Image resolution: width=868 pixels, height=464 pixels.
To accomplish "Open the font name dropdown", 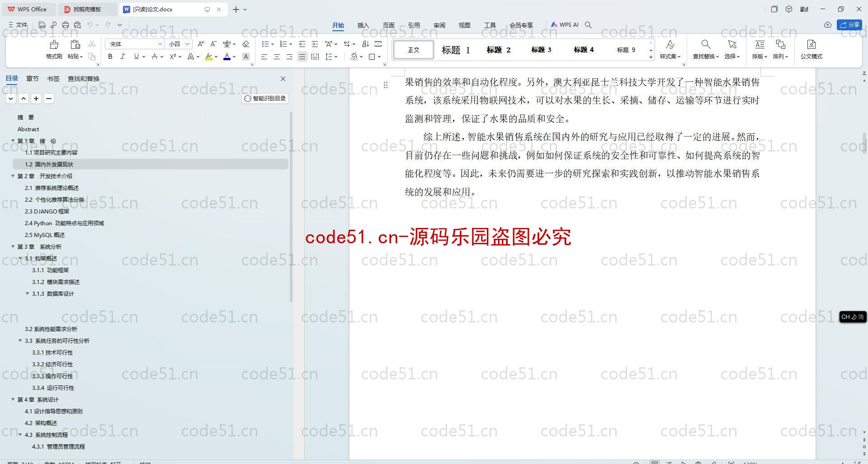I will [x=160, y=44].
